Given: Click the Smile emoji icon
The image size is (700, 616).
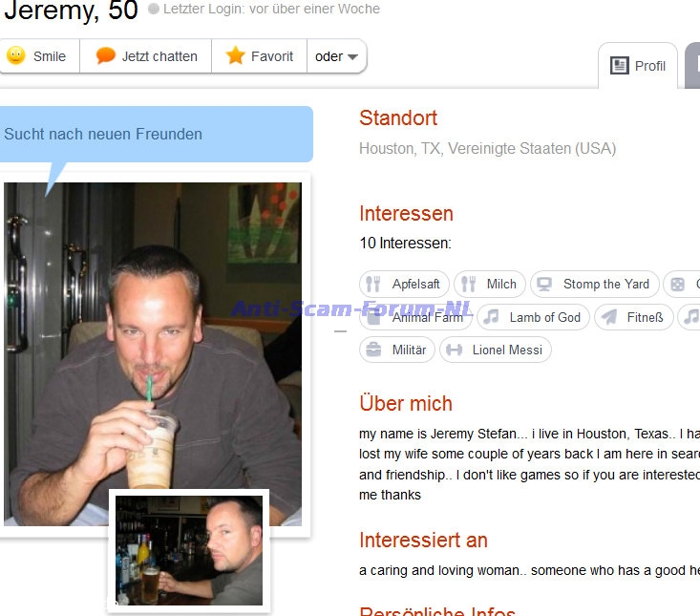Looking at the screenshot, I should 16,55.
